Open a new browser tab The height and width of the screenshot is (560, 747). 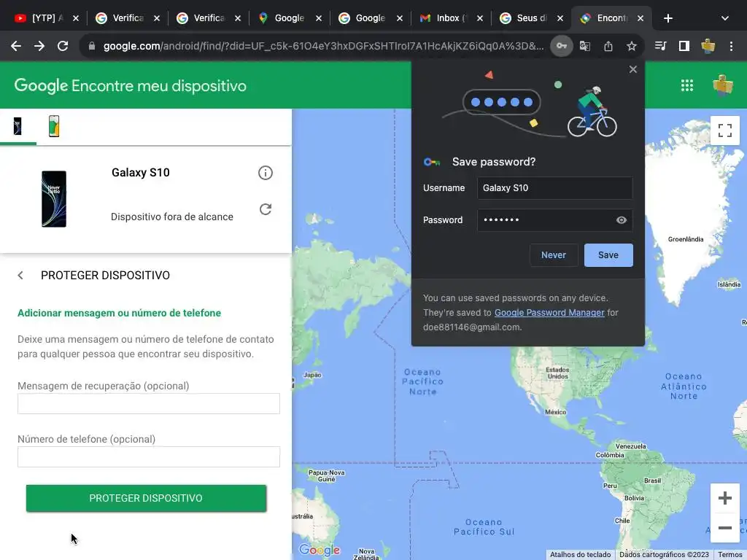(x=668, y=18)
